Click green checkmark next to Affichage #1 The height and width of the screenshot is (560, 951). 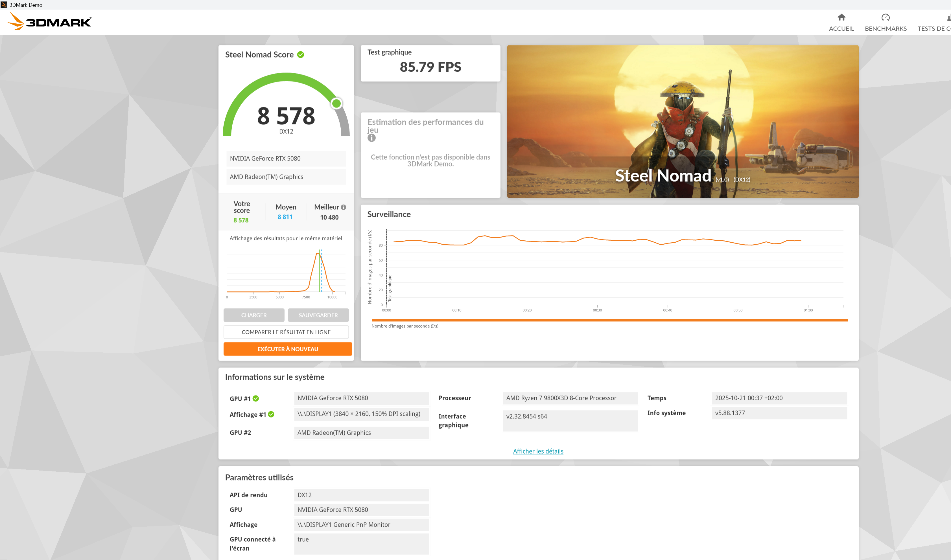271,414
